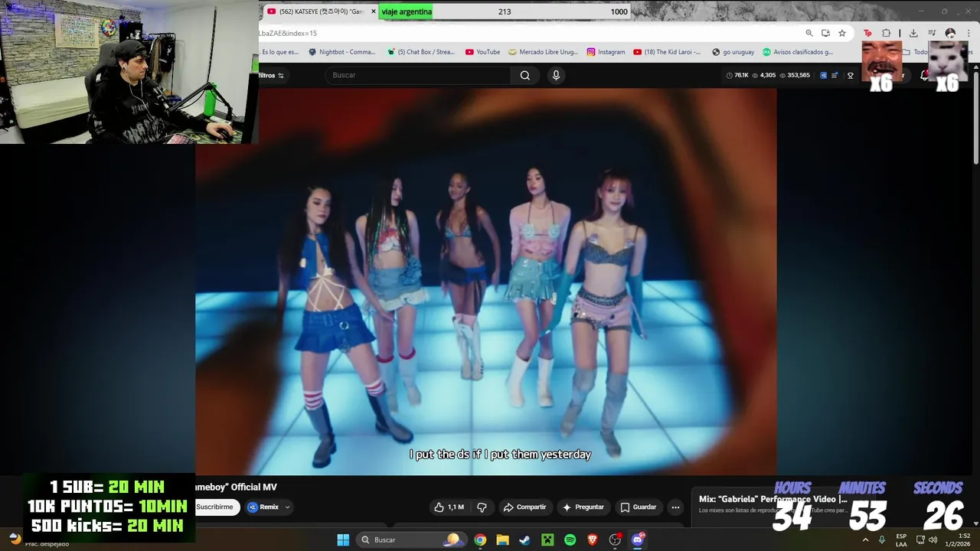The height and width of the screenshot is (551, 980).
Task: Open media controls icon in Chrome toolbar
Action: (932, 33)
